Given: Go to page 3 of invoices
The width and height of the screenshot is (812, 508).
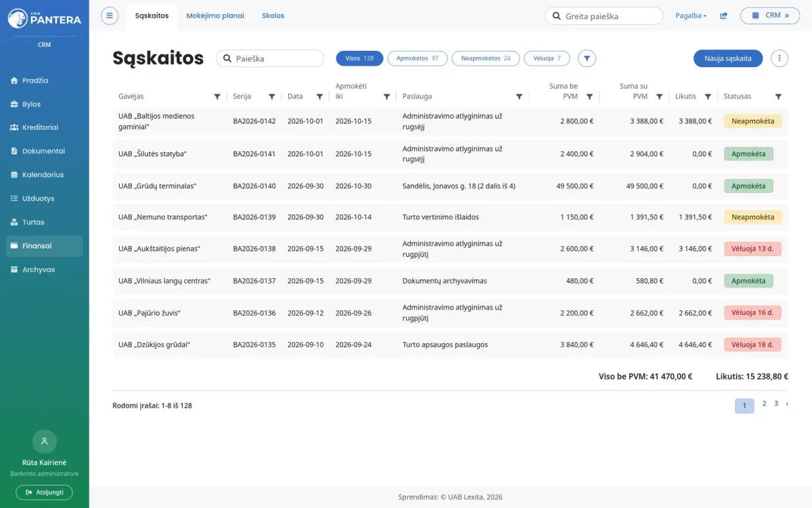Looking at the screenshot, I should click(x=776, y=404).
